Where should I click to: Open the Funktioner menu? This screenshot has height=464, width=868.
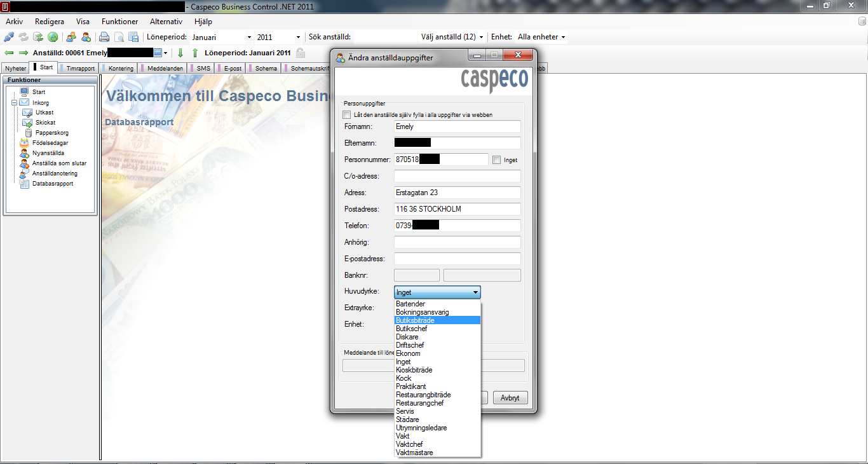tap(119, 22)
